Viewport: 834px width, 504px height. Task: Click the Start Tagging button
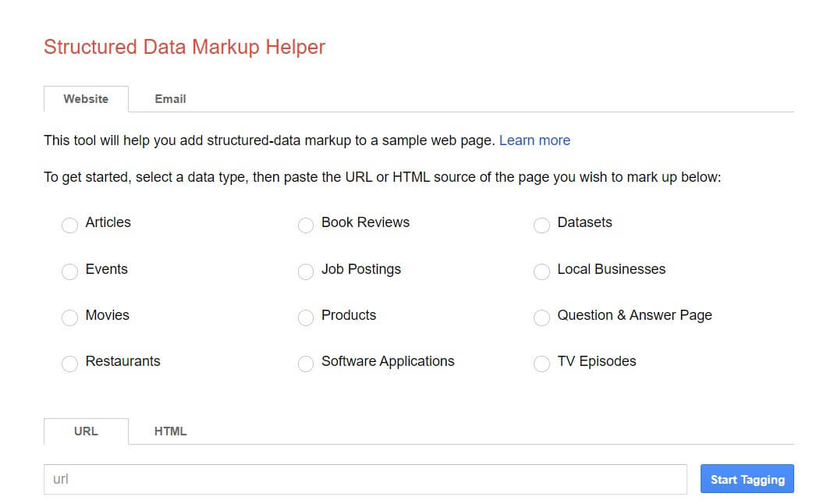(x=747, y=479)
